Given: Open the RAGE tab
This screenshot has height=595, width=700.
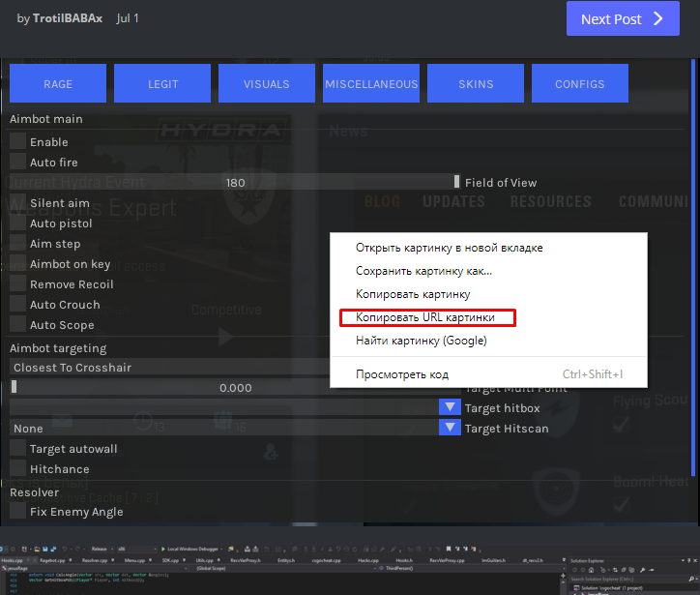Looking at the screenshot, I should pos(58,83).
